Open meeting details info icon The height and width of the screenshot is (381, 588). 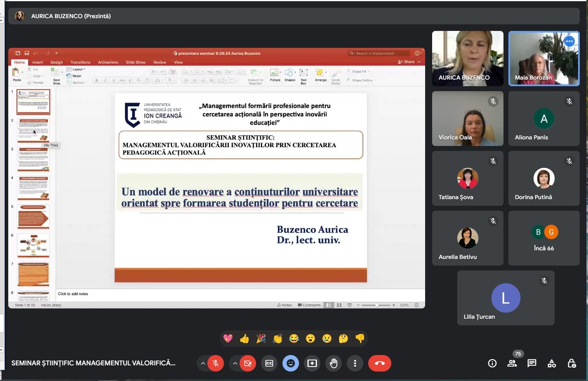(492, 363)
